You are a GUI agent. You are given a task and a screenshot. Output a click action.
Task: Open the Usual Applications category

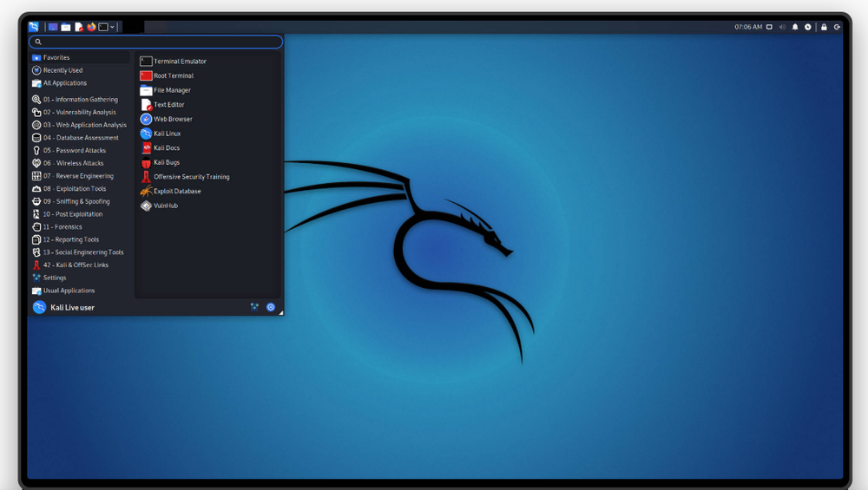click(80, 291)
